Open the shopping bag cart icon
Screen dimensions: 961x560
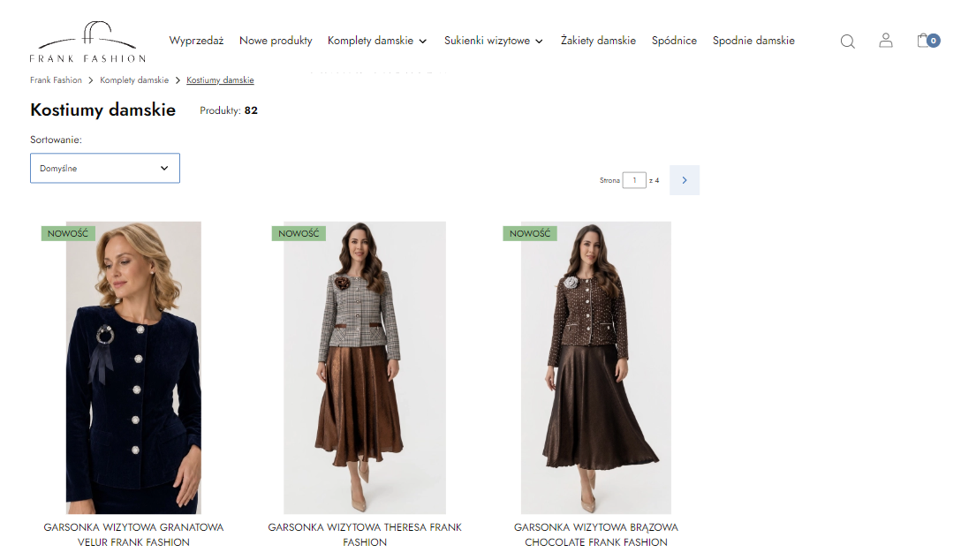point(928,41)
